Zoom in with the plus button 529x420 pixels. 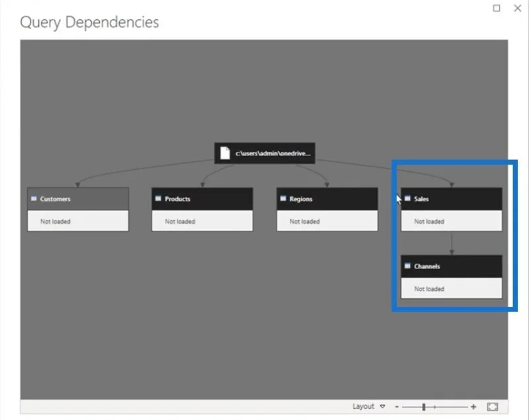click(x=473, y=407)
